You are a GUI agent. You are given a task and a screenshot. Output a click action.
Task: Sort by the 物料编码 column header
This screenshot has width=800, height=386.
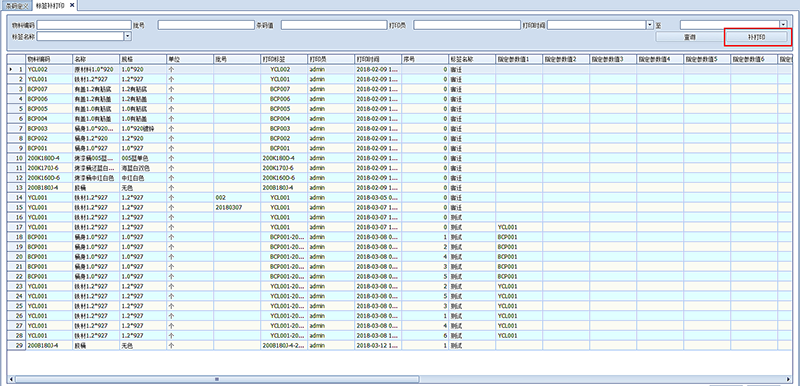[x=49, y=59]
